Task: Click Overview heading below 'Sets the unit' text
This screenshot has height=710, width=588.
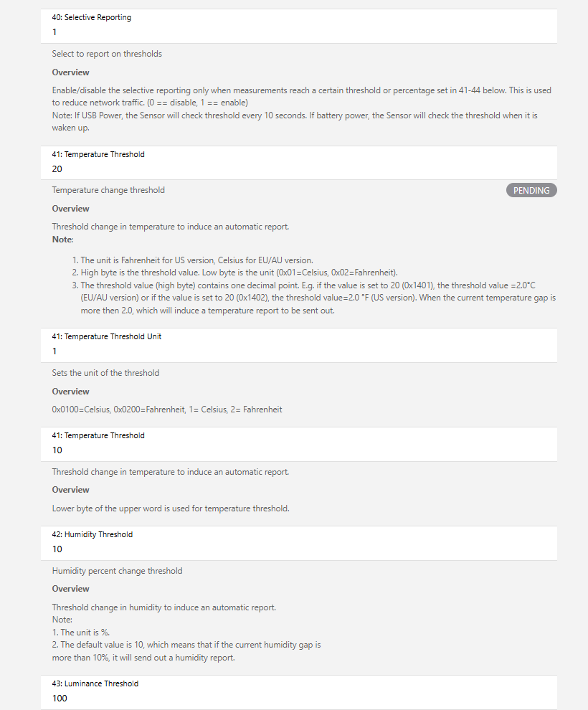Action: (70, 392)
